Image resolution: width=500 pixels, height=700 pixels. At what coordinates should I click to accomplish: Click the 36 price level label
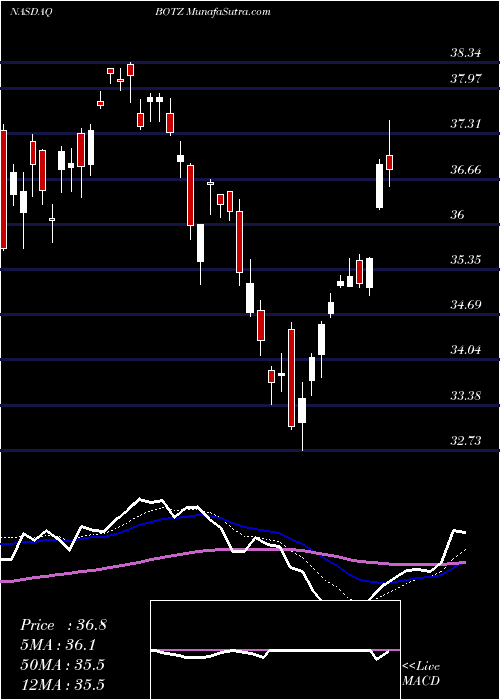tap(458, 215)
